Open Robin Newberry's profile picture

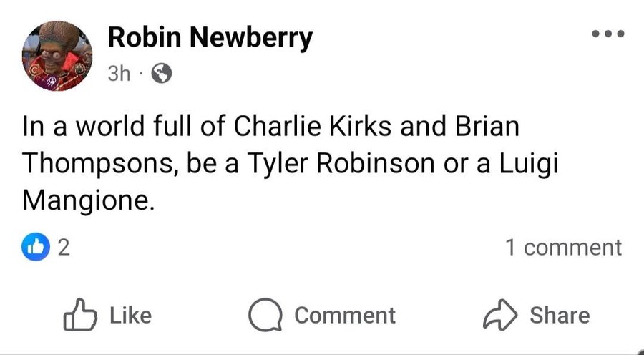coord(57,56)
